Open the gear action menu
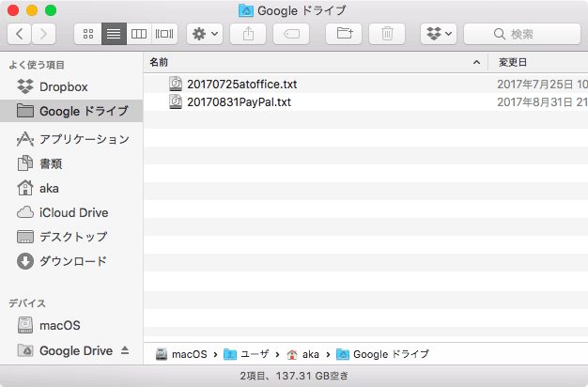588x387 pixels. pyautogui.click(x=205, y=34)
